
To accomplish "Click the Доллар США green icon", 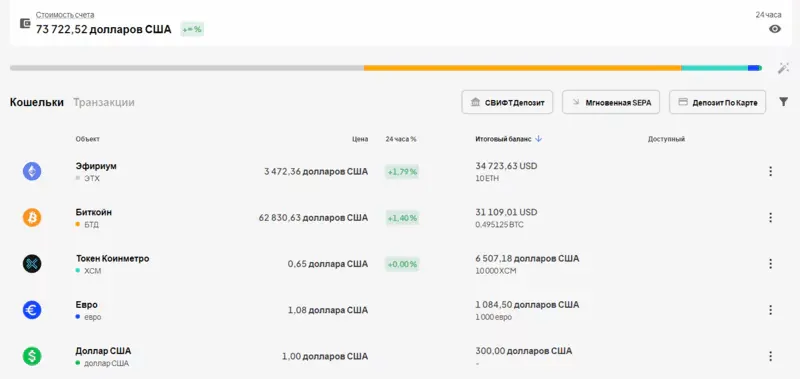I will pyautogui.click(x=32, y=356).
